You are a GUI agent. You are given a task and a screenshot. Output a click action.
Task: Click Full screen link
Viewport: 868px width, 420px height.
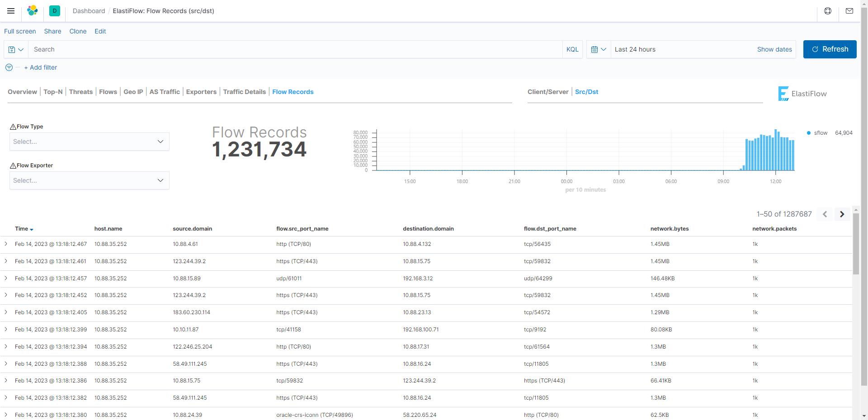[x=20, y=31]
